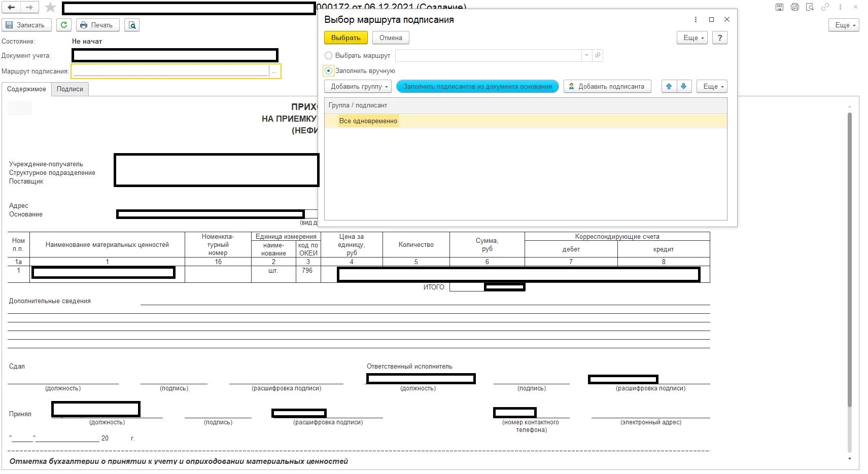Open the main window's three-dot menu at top right
The image size is (868, 474).
[x=841, y=7]
